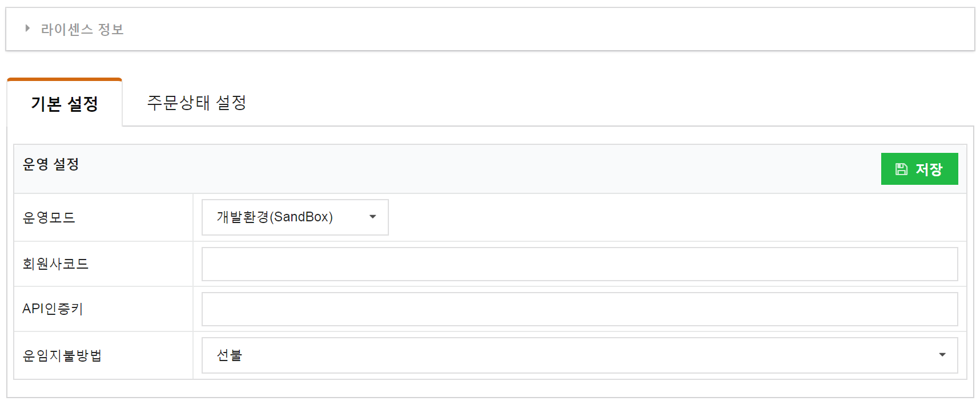Click the 라이센스 정보 heading text
The width and height of the screenshot is (980, 401).
pyautogui.click(x=82, y=29)
